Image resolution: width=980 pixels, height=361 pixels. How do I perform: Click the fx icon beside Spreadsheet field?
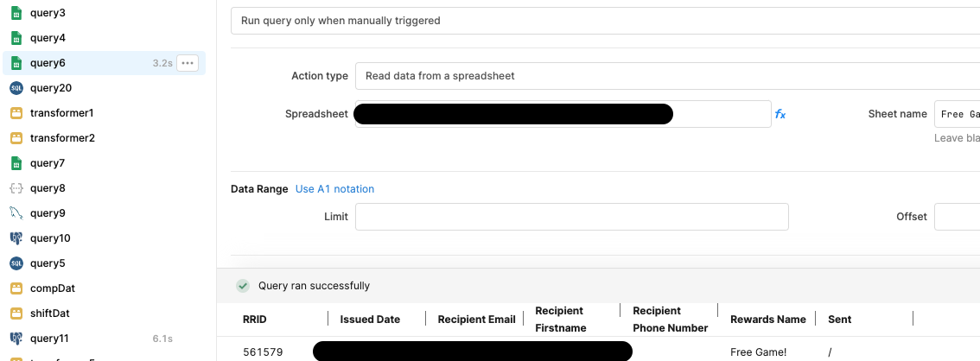point(780,114)
